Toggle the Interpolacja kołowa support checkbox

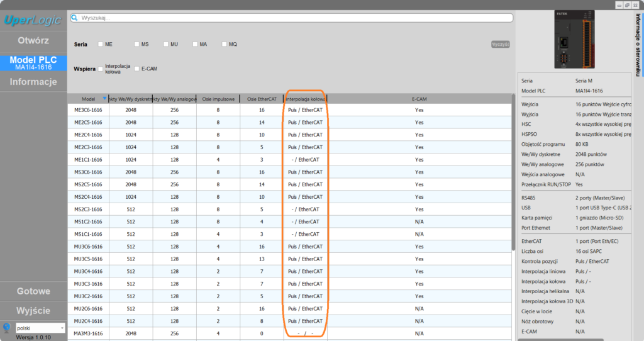pos(100,69)
